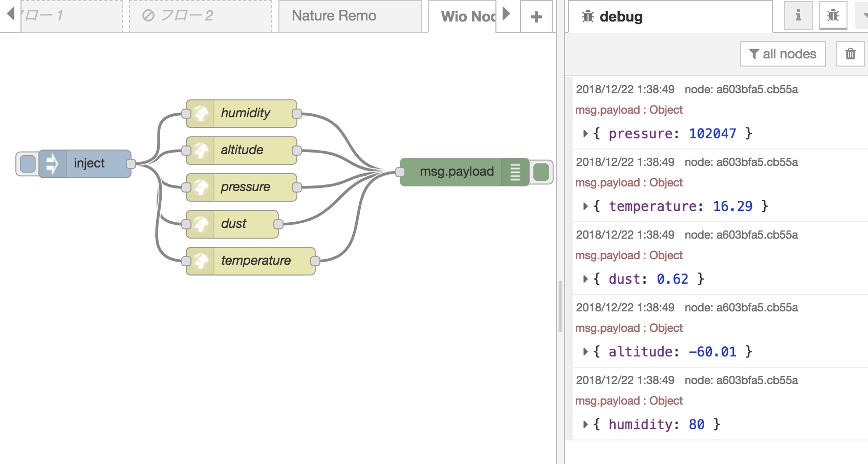Clear debug messages with trash icon
This screenshot has height=464, width=868.
tap(850, 53)
